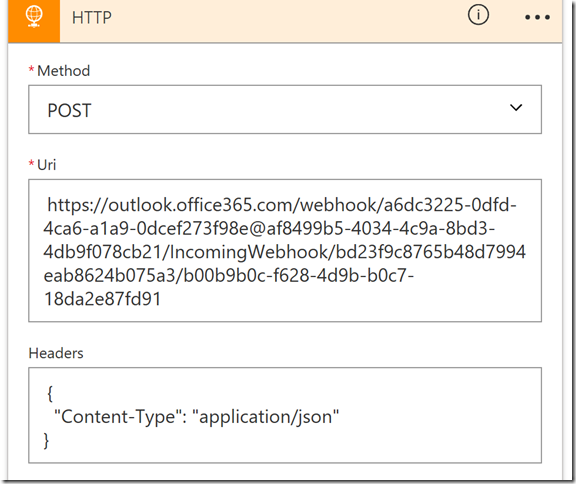Click the HTTP action title text
Viewport: 576px width, 484px height.
(91, 17)
